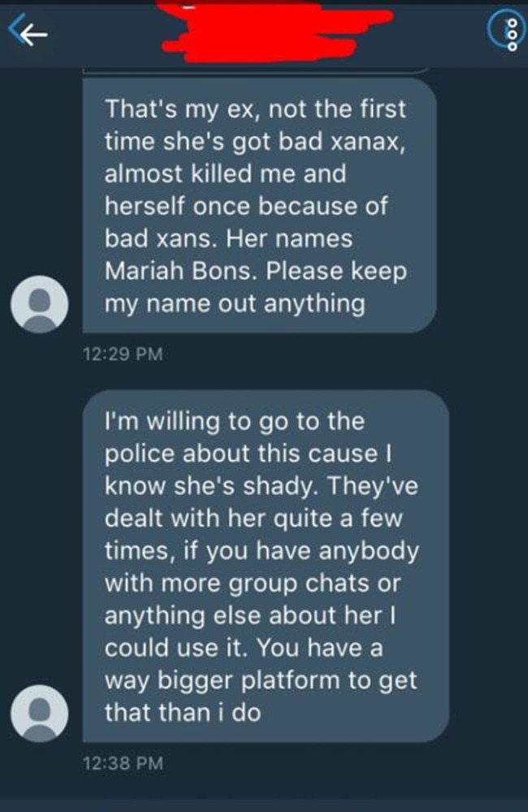Viewport: 528px width, 812px height.
Task: Tap "almost killed me and" line
Action: (225, 173)
